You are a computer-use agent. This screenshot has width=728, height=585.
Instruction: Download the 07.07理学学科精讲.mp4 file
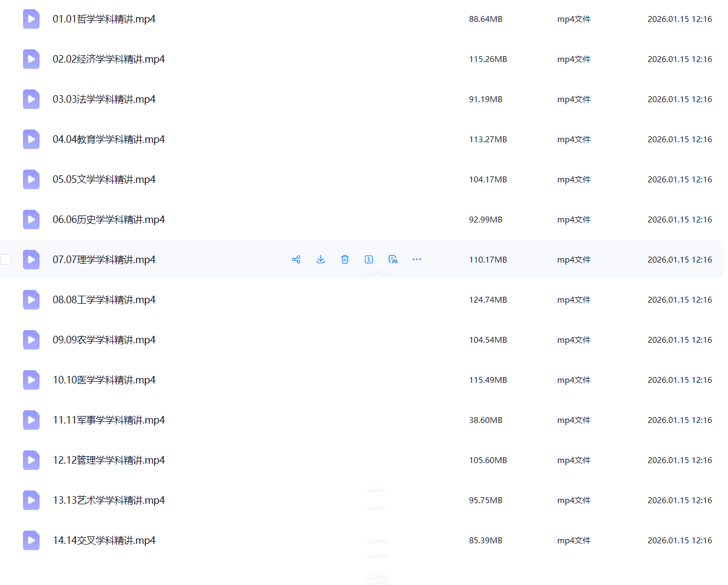tap(321, 259)
